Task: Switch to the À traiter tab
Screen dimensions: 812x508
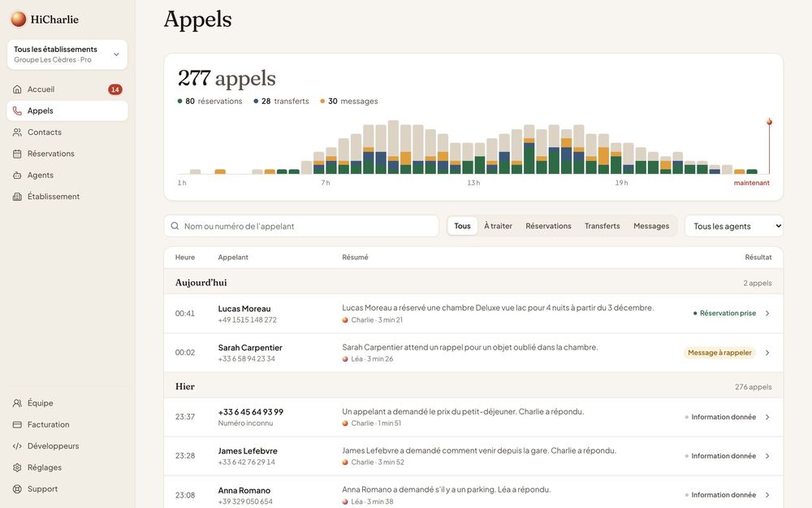Action: pos(499,226)
